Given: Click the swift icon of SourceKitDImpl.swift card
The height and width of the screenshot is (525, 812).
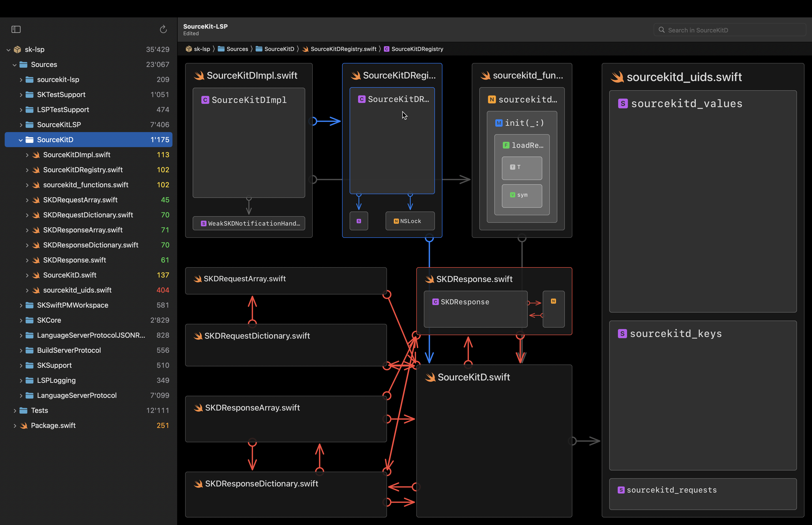Looking at the screenshot, I should tap(199, 75).
